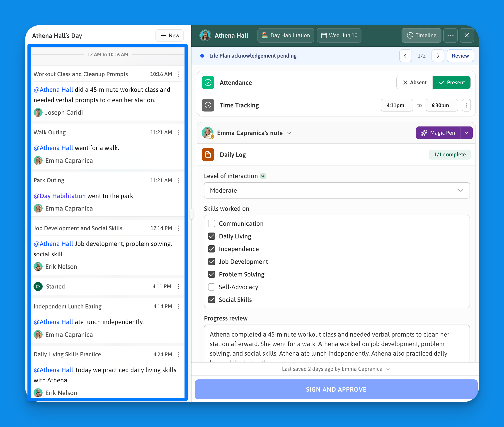
Task: Open options for Job Development and Social Skills
Action: pos(179,228)
